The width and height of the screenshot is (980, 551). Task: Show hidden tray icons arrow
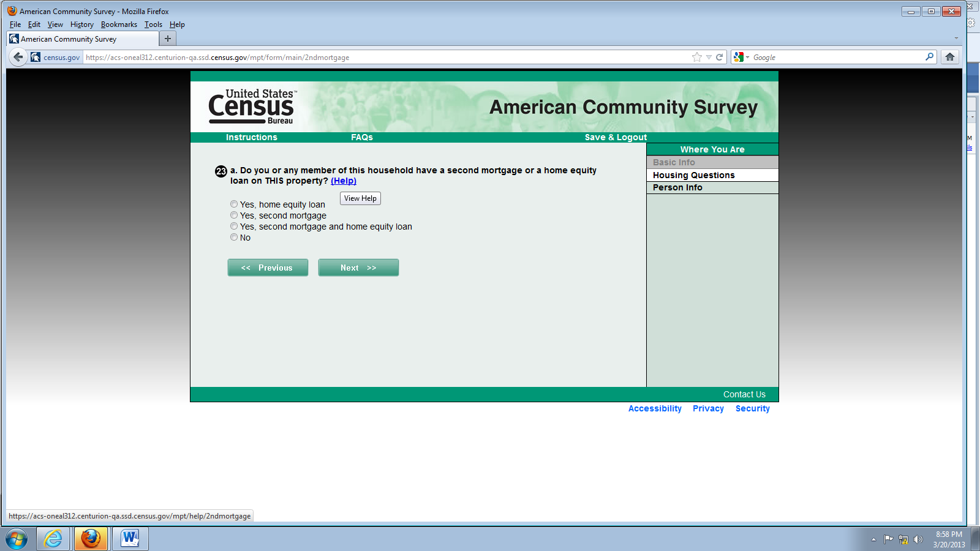(x=873, y=539)
